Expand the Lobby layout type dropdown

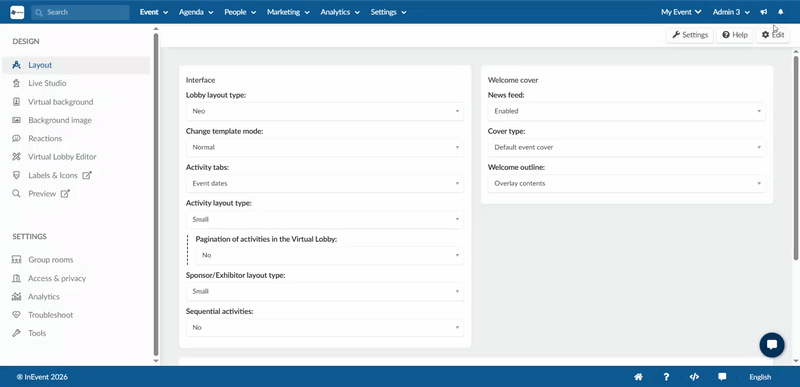click(324, 111)
